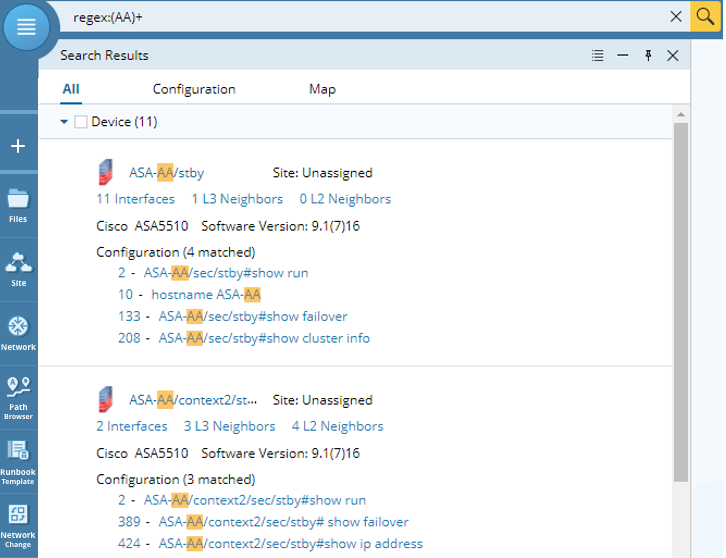Image resolution: width=726 pixels, height=558 pixels.
Task: Click the plus add icon in sidebar
Action: pyautogui.click(x=18, y=146)
